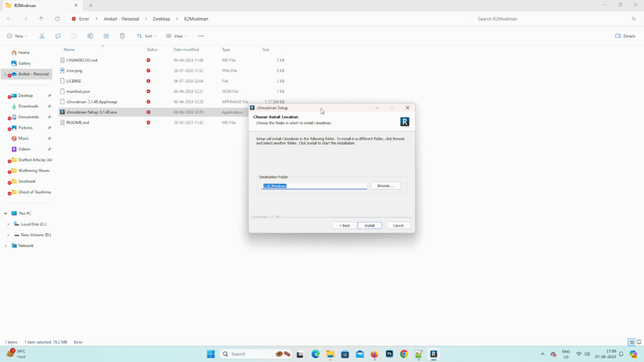Add a new File Explorer tab

coord(91,6)
